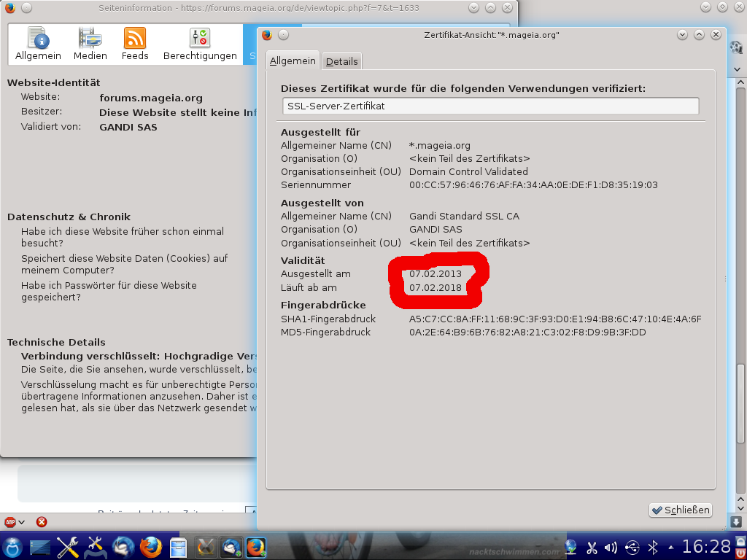Click round pin button in Zertifikat-Ansicht title bar

coord(283,35)
